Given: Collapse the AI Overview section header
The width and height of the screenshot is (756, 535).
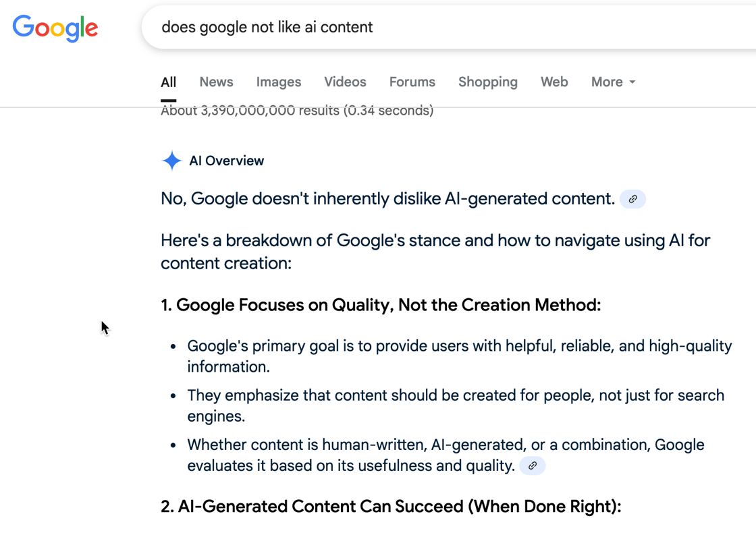Looking at the screenshot, I should 226,161.
